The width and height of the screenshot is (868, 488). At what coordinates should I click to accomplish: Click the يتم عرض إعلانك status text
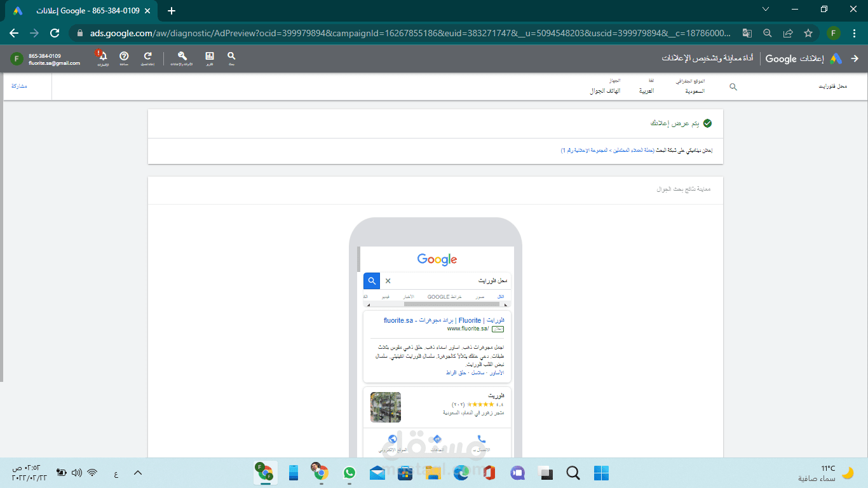point(674,123)
